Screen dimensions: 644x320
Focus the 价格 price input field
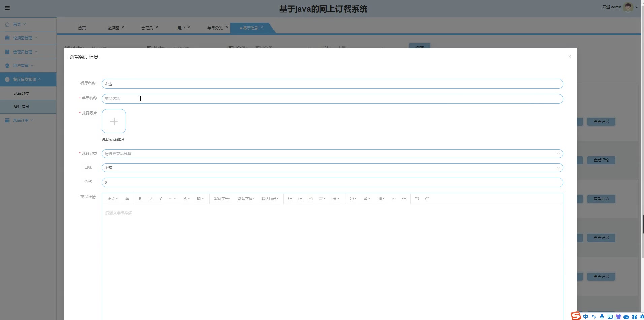332,182
